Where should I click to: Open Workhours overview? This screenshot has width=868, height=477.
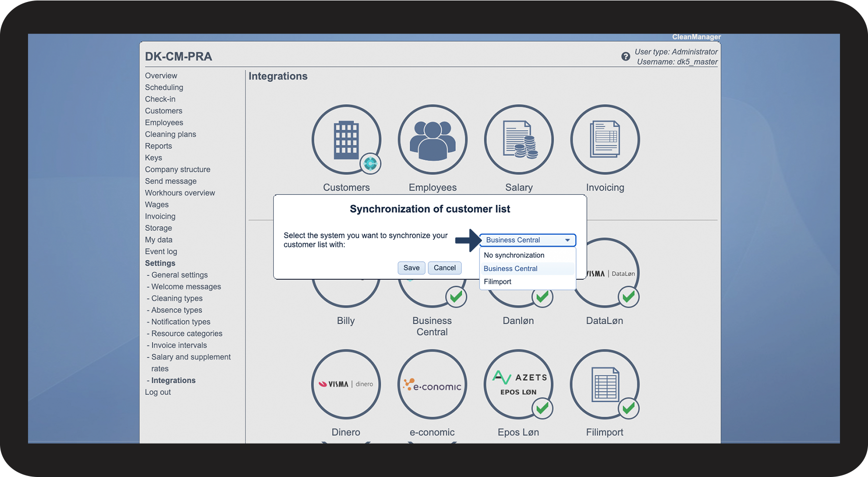pyautogui.click(x=180, y=193)
